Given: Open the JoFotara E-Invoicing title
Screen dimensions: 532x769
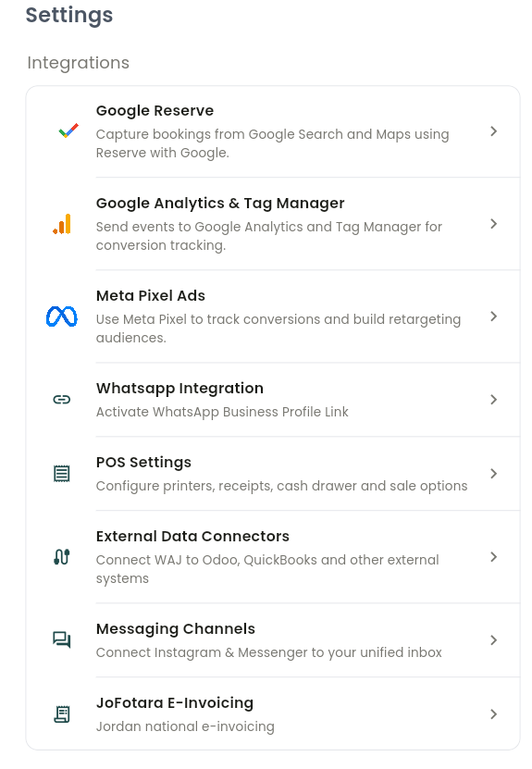Looking at the screenshot, I should click(175, 702).
